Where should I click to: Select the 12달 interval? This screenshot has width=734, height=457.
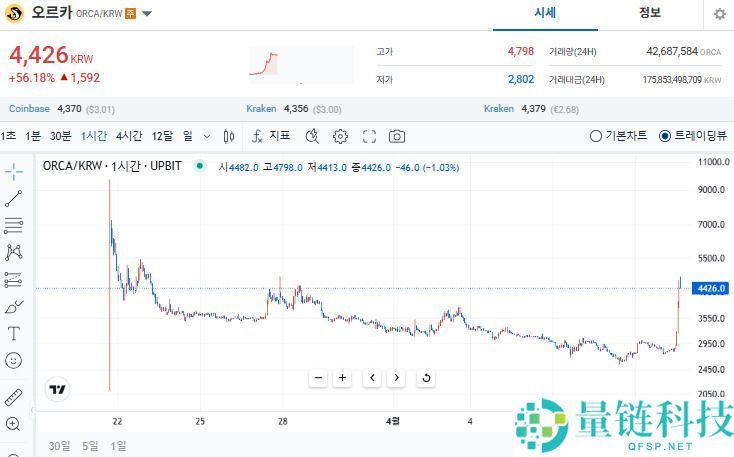pyautogui.click(x=162, y=136)
